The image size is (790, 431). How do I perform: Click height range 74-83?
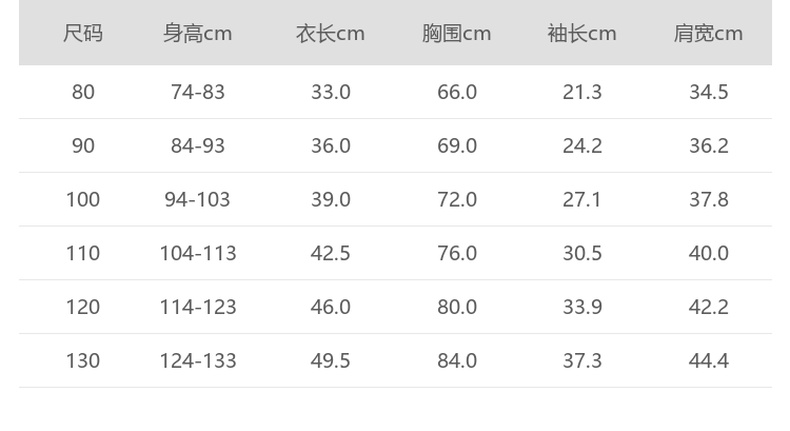click(198, 92)
